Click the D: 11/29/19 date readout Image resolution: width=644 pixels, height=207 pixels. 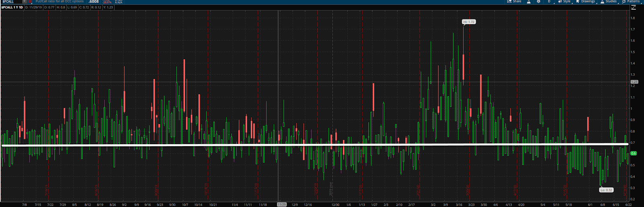pos(33,7)
